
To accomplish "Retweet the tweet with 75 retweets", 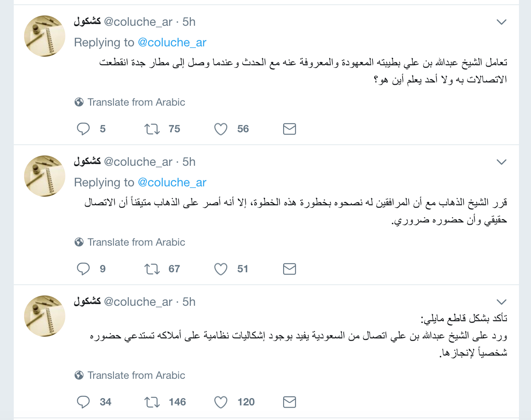I will (x=152, y=129).
